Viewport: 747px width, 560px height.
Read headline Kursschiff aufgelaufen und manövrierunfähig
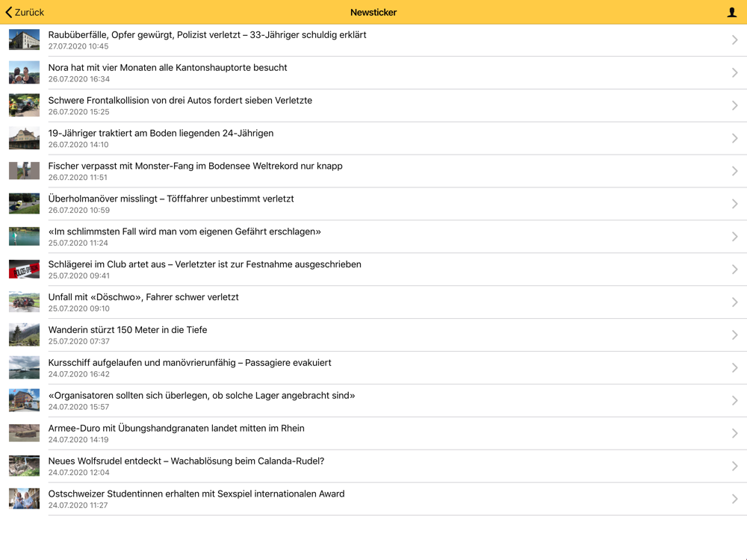pyautogui.click(x=190, y=363)
